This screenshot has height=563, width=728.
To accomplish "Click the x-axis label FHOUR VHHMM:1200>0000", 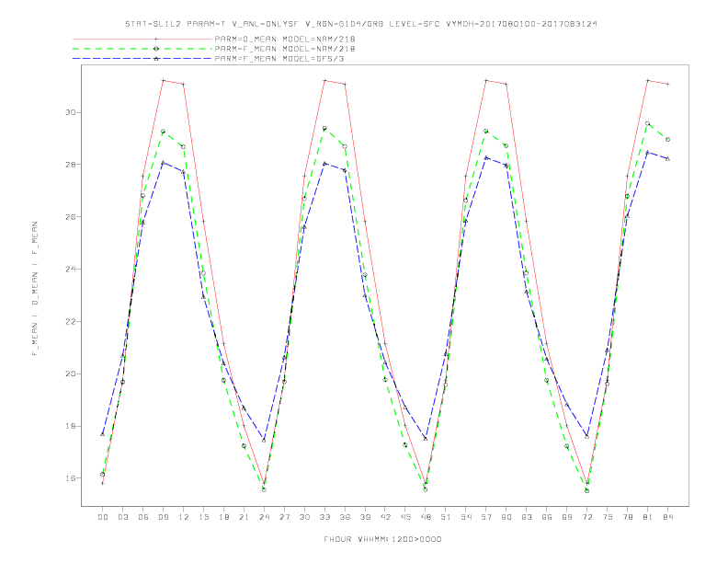I will point(382,539).
